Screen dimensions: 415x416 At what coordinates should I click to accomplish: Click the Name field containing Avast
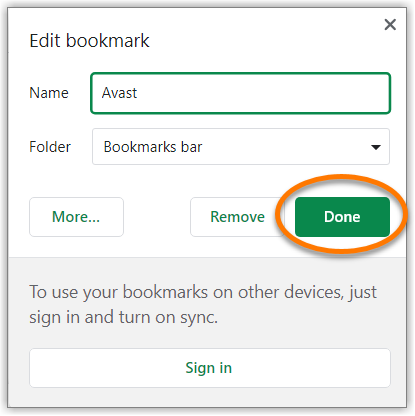(x=240, y=93)
